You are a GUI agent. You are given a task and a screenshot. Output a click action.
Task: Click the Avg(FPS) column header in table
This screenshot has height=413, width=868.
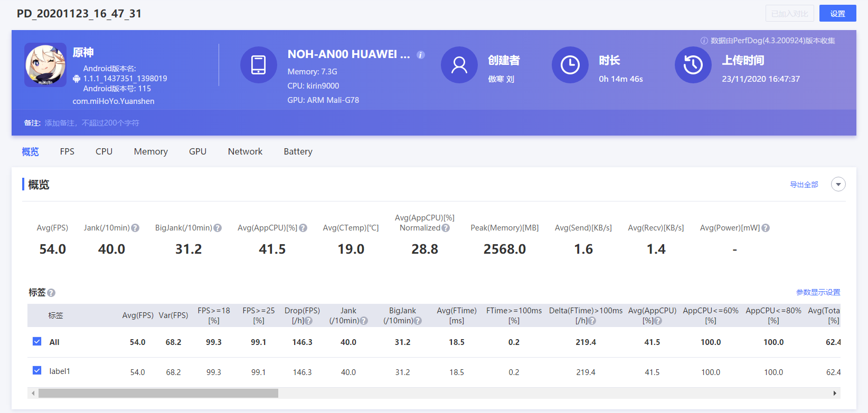(x=138, y=315)
